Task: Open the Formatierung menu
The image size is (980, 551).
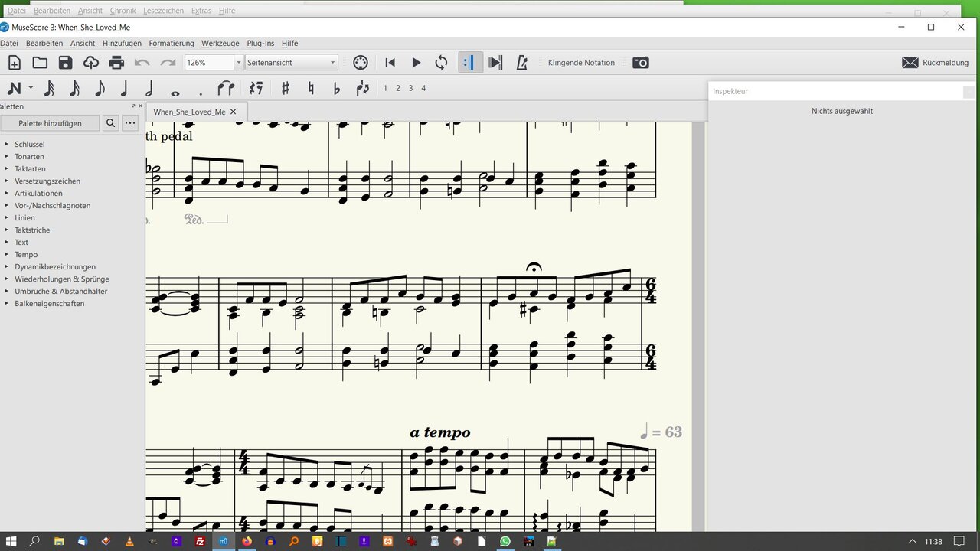Action: click(171, 44)
